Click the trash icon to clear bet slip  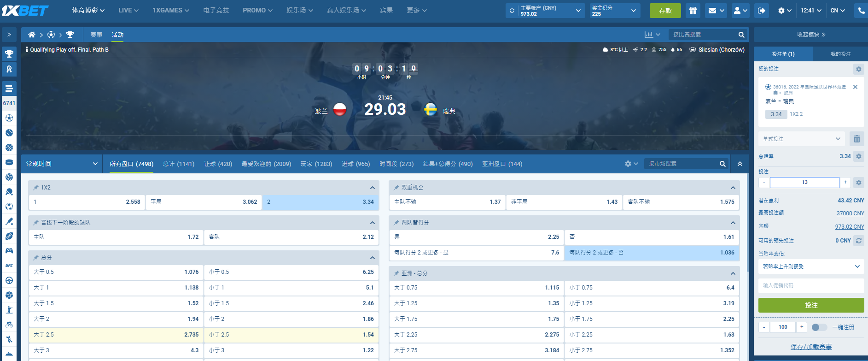(x=856, y=139)
